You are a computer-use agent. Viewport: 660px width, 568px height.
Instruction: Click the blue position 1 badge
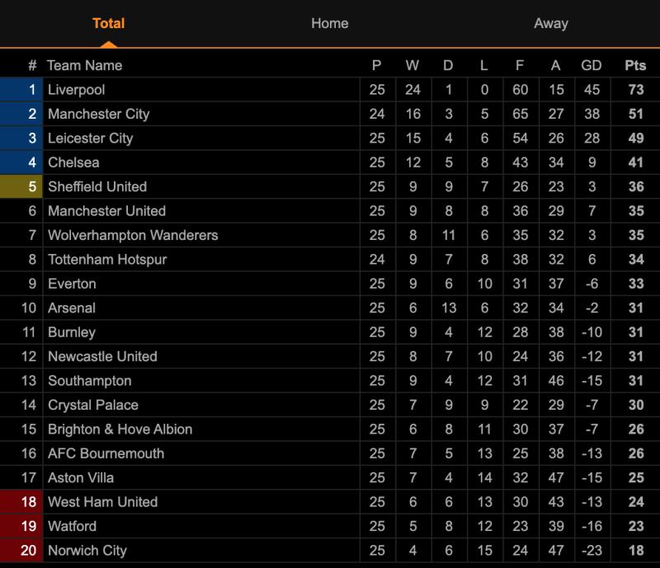click(22, 90)
